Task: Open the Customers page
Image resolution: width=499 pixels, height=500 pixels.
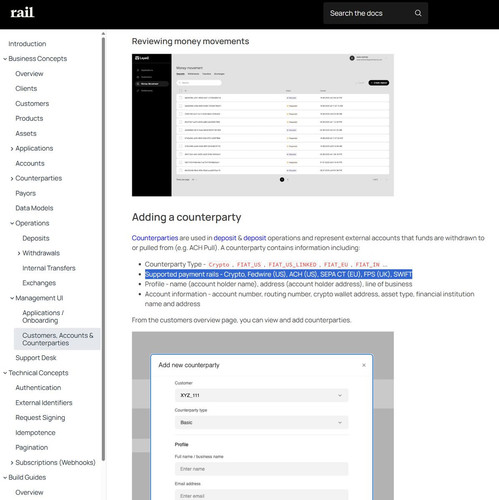Action: point(32,103)
